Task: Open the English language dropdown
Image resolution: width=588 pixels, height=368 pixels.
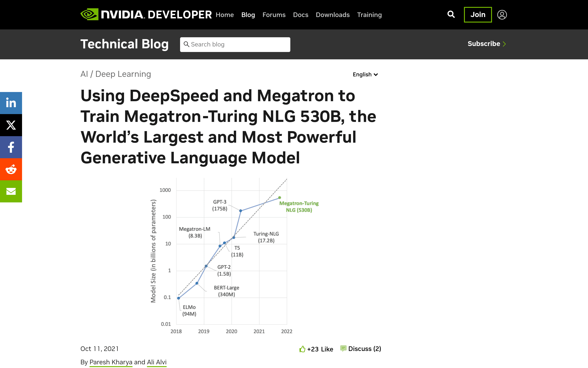Action: [365, 75]
